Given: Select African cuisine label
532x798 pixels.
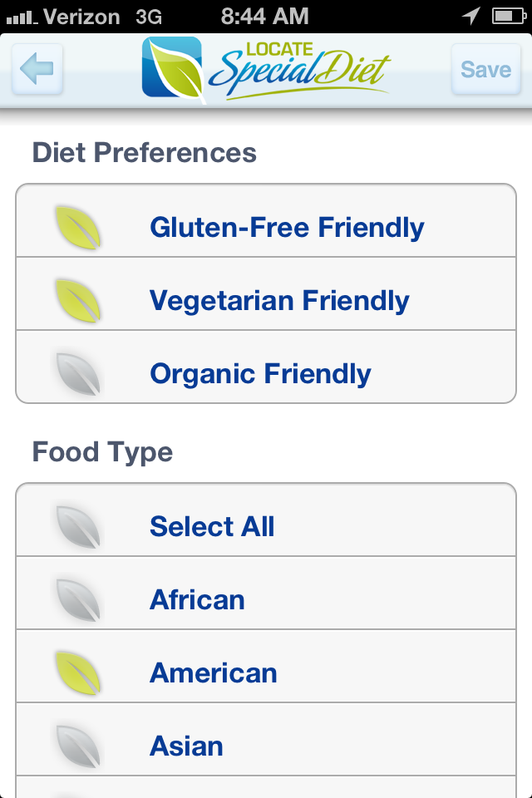Looking at the screenshot, I should click(x=197, y=600).
